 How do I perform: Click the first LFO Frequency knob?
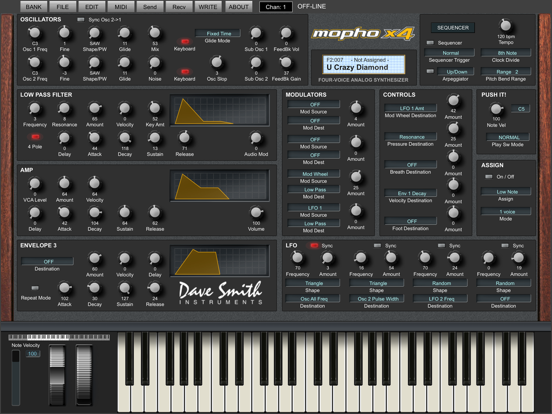click(297, 258)
